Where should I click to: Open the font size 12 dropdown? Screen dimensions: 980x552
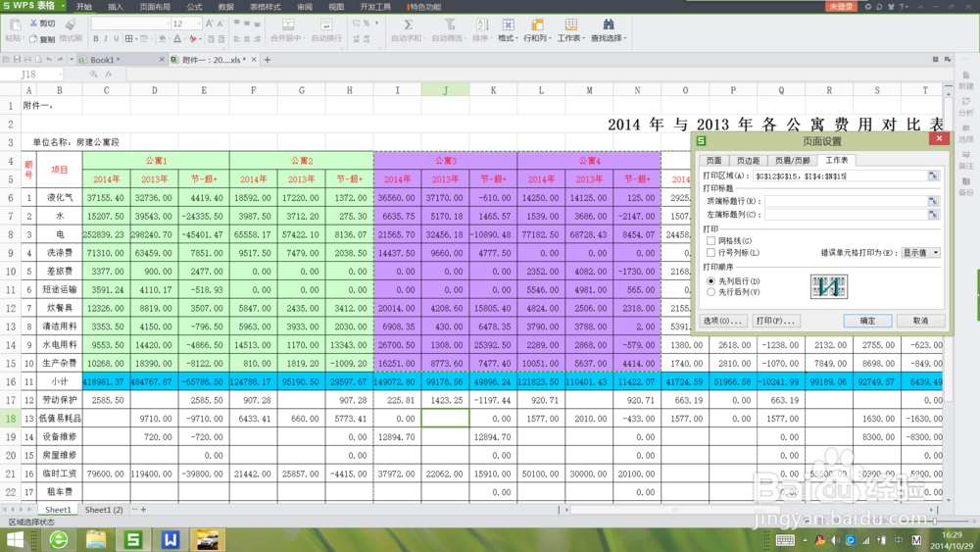pos(199,24)
